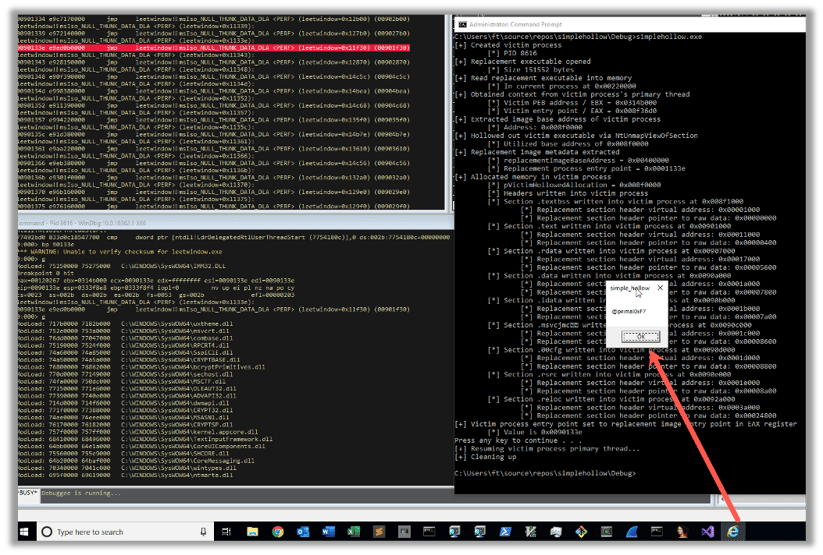Open the Wireshark fin icon on the taskbar

coord(631,532)
